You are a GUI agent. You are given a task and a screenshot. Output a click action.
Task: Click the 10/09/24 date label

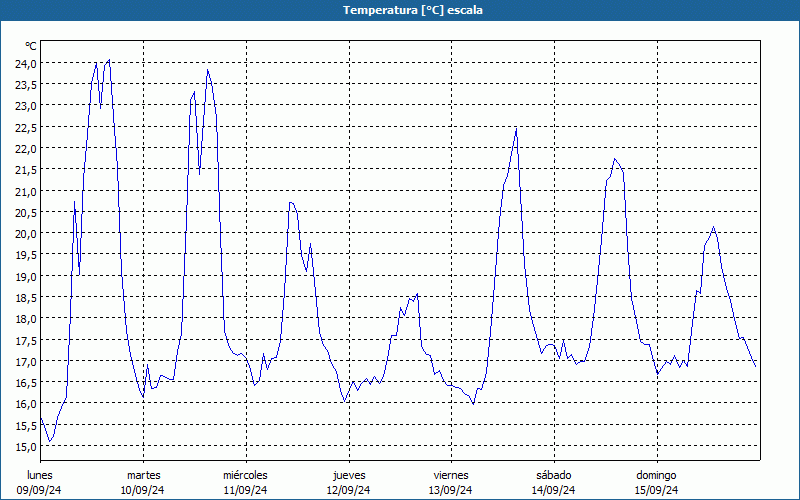142,490
